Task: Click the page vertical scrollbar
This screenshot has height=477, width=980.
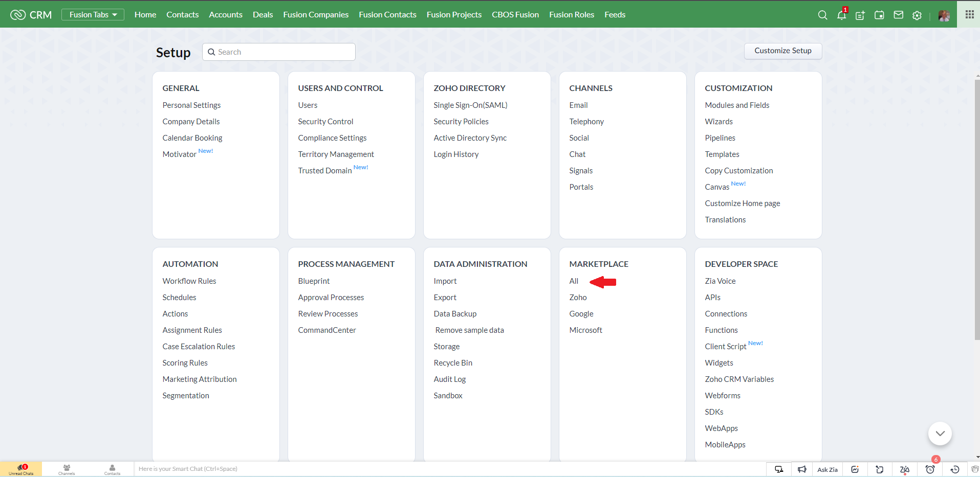Action: 977,210
